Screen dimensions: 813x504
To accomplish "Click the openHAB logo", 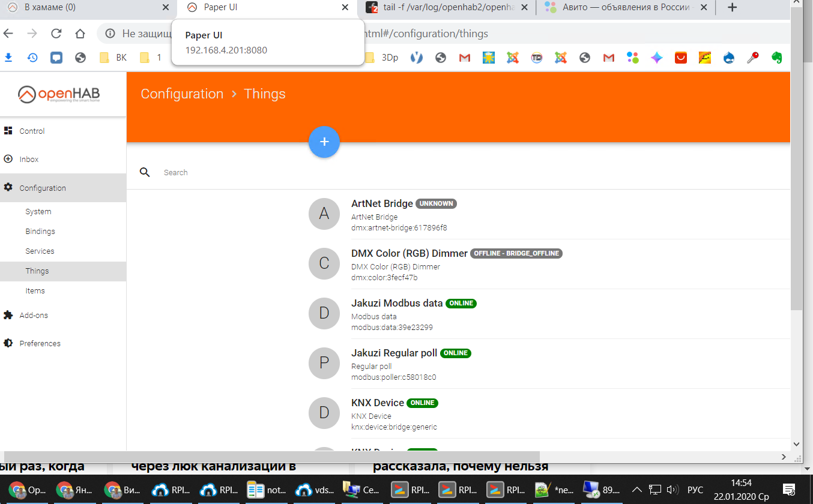I will pos(59,94).
